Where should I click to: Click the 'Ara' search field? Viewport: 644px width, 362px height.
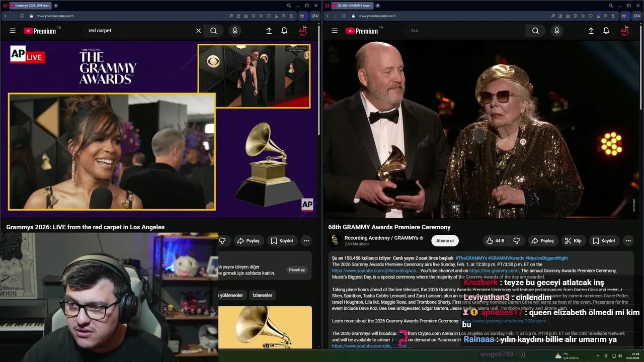click(x=465, y=31)
